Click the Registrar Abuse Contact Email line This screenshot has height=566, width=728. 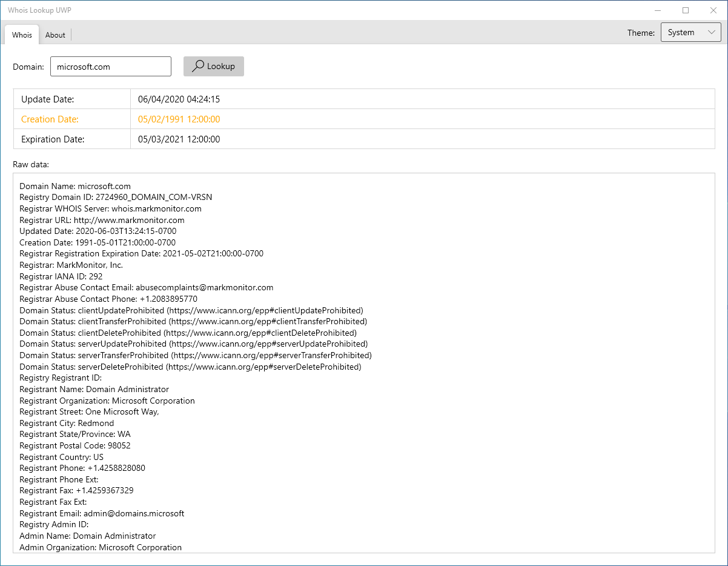click(x=147, y=287)
